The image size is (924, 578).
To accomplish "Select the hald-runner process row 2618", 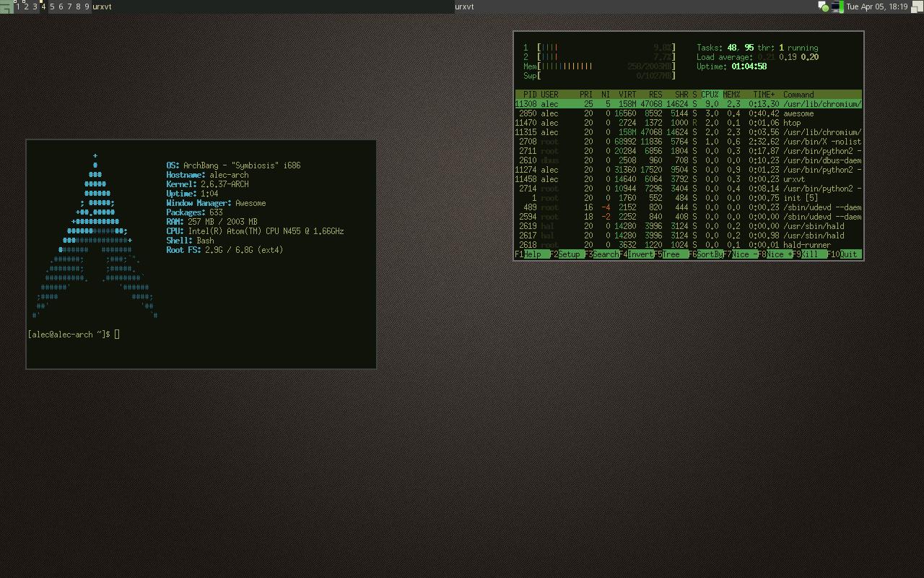I will [688, 245].
